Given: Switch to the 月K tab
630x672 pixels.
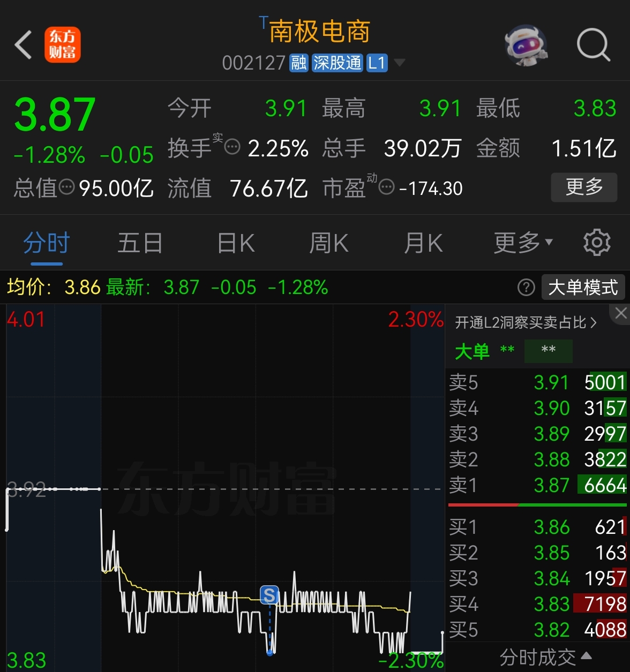Looking at the screenshot, I should coord(423,243).
